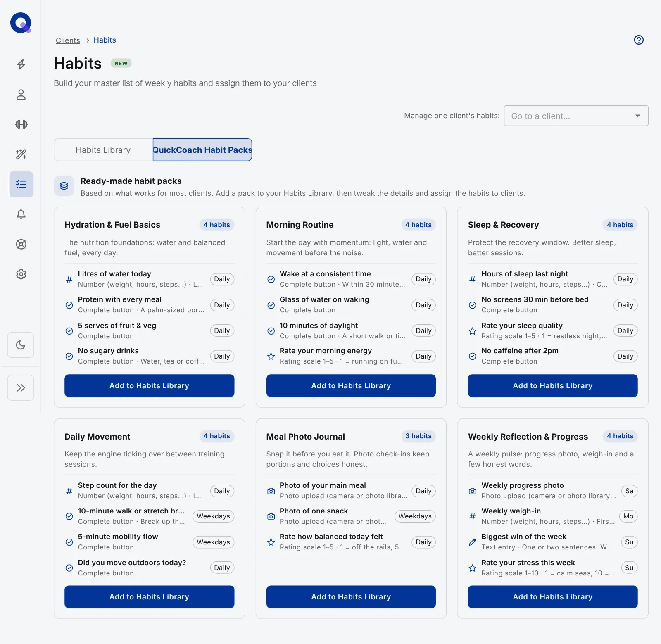Click the NEW badge beside Habits title

coord(121,63)
